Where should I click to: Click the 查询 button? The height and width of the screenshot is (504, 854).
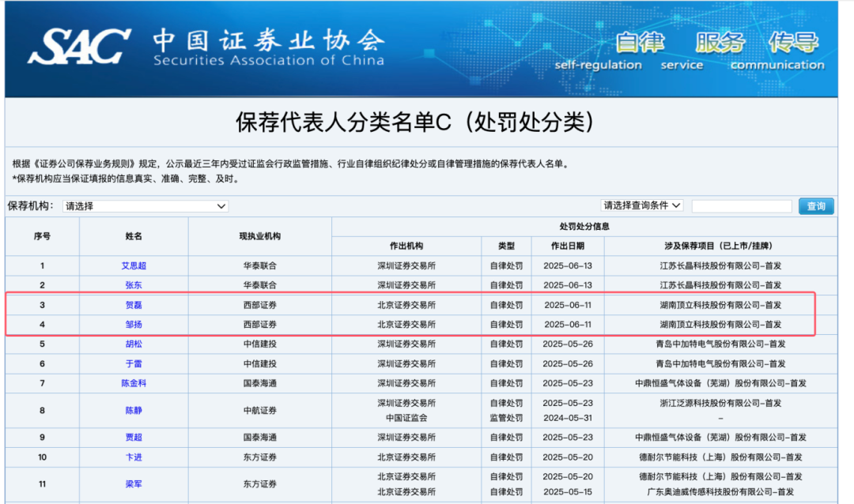point(816,206)
